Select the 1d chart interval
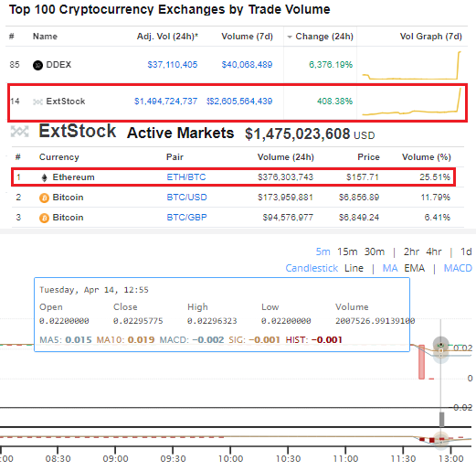 click(466, 252)
